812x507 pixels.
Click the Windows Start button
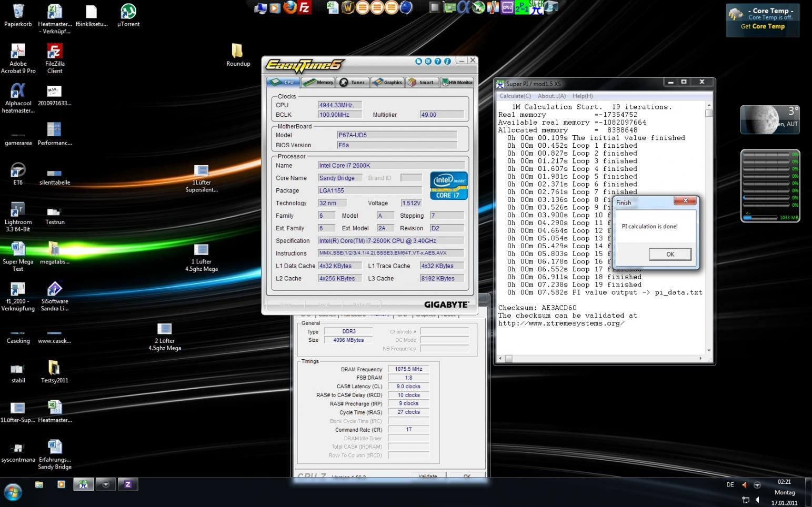[x=12, y=493]
